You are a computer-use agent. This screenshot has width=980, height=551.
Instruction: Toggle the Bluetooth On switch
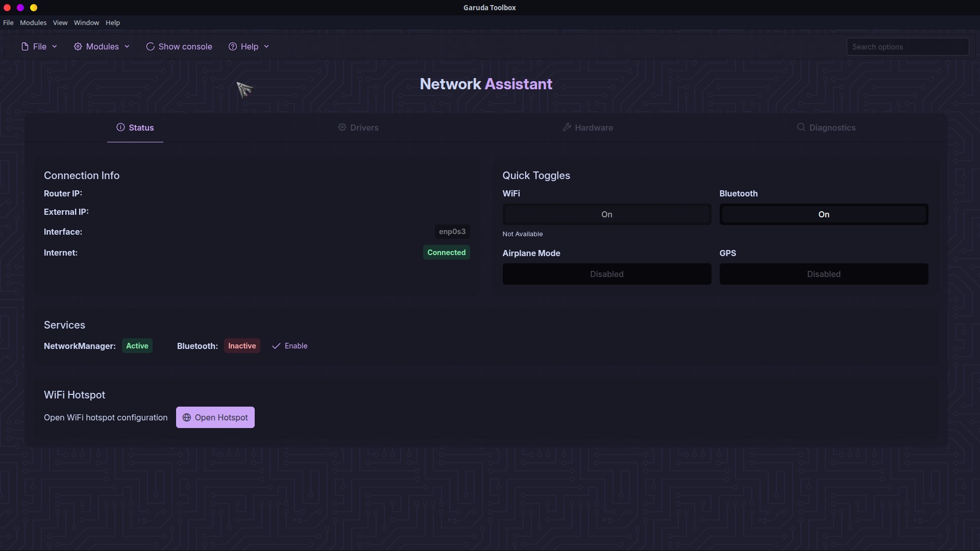824,214
